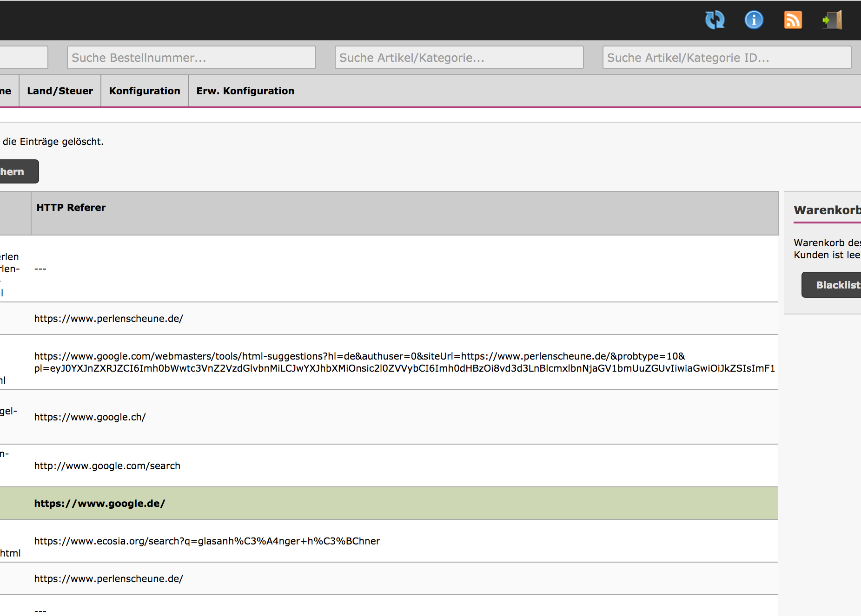Click the perlenscheune.de referer below ecosia row
The image size is (861, 616).
[x=108, y=579]
